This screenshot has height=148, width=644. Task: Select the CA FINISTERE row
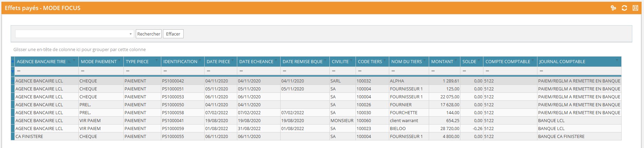pyautogui.click(x=29, y=137)
